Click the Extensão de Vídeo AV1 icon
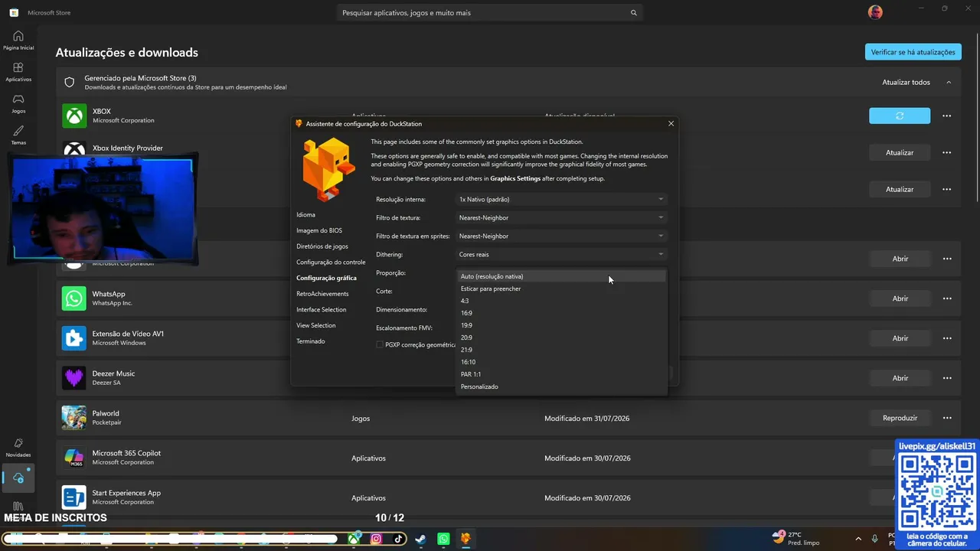The width and height of the screenshot is (980, 551). 74,338
